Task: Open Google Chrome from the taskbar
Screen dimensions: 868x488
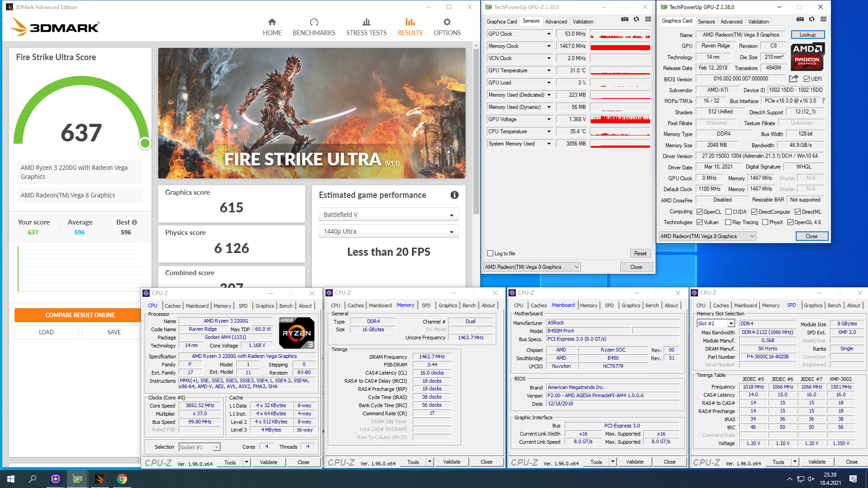Action: pos(122,479)
